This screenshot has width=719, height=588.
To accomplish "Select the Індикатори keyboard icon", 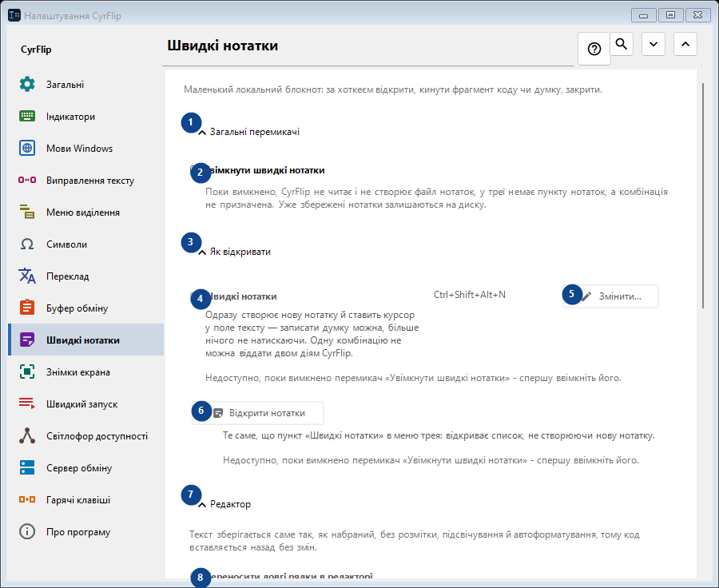I will point(27,117).
